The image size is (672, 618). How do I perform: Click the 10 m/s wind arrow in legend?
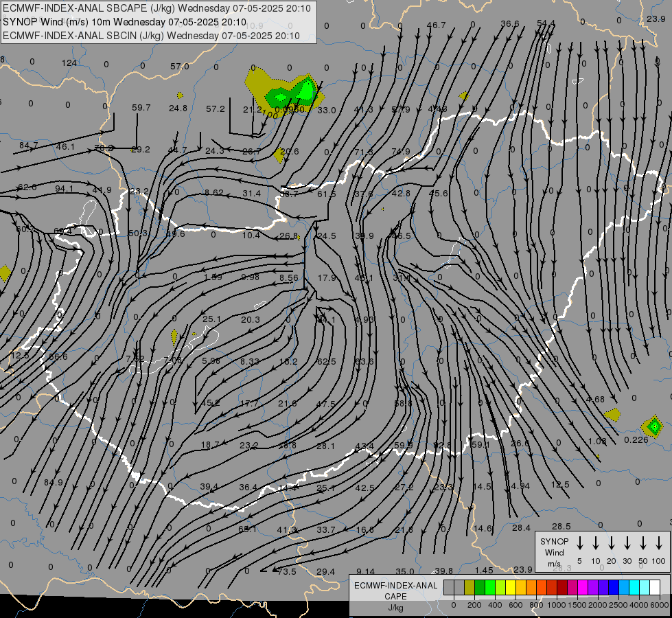[x=595, y=543]
